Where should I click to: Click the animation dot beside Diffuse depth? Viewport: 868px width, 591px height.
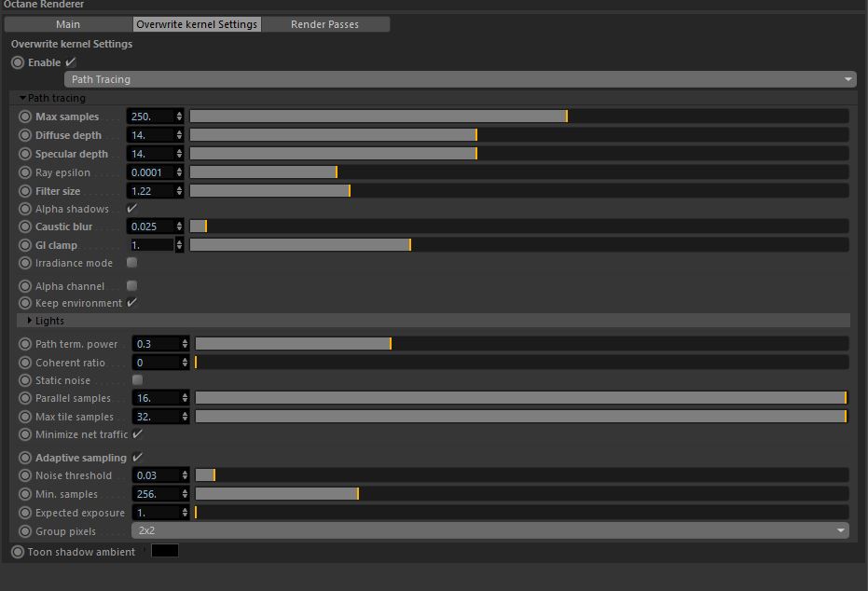pyautogui.click(x=25, y=135)
